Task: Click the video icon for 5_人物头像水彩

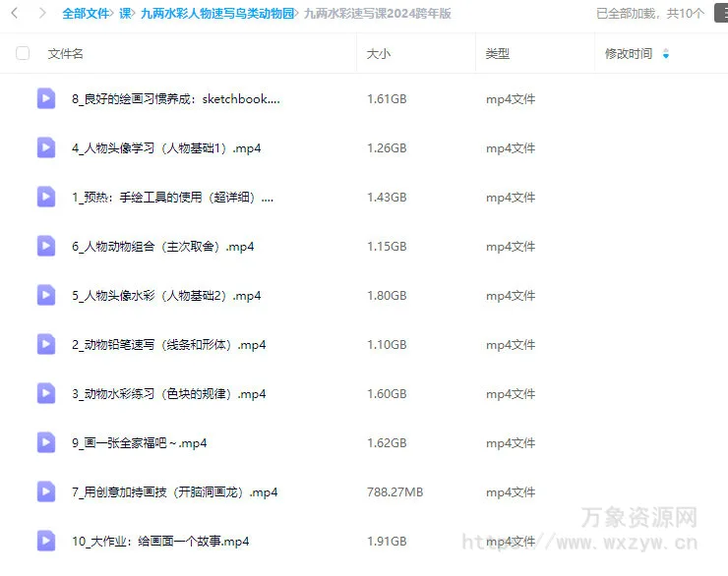Action: 46,295
